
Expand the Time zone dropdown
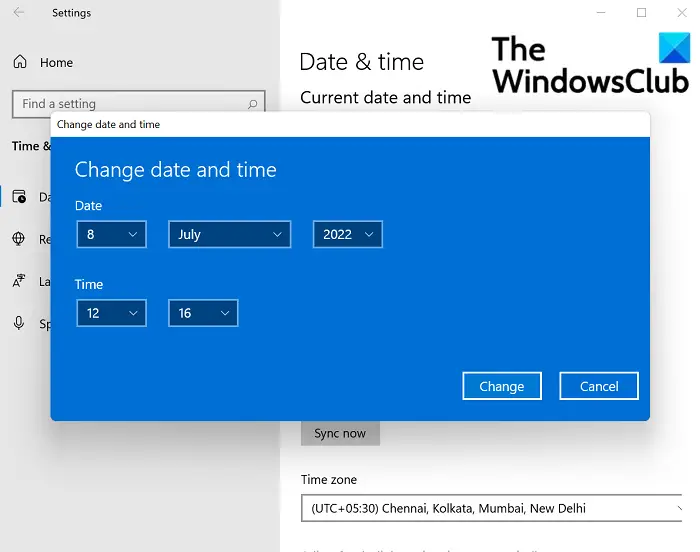pyautogui.click(x=492, y=508)
